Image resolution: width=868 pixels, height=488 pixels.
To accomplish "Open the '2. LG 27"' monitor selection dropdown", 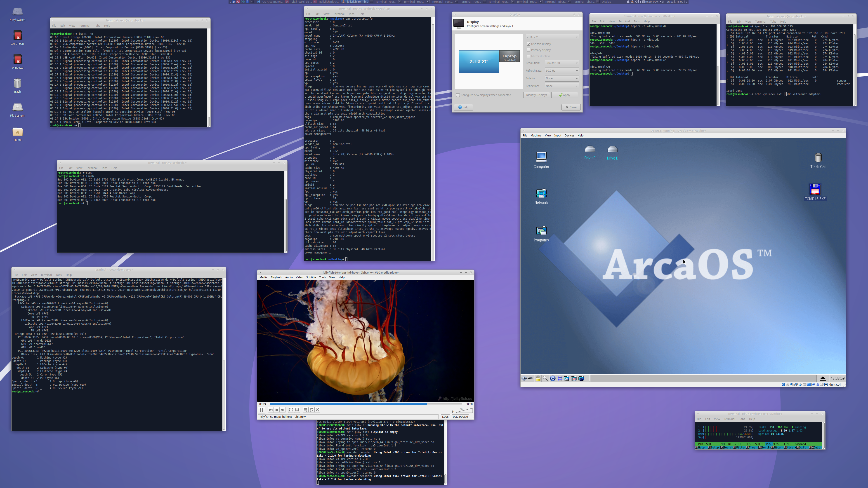I will (x=552, y=37).
